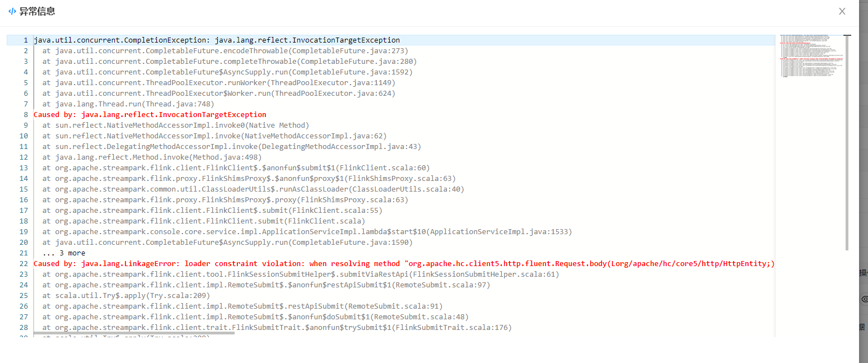The height and width of the screenshot is (363, 868).
Task: Click the line 21 '... 3 more' text
Action: tap(64, 253)
